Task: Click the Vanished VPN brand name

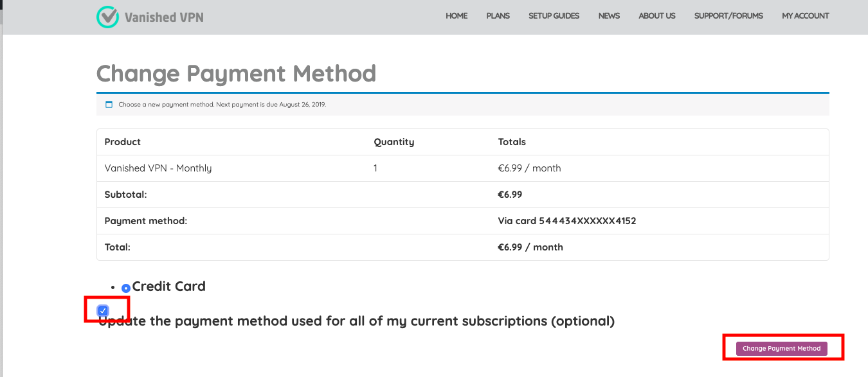Action: 164,17
